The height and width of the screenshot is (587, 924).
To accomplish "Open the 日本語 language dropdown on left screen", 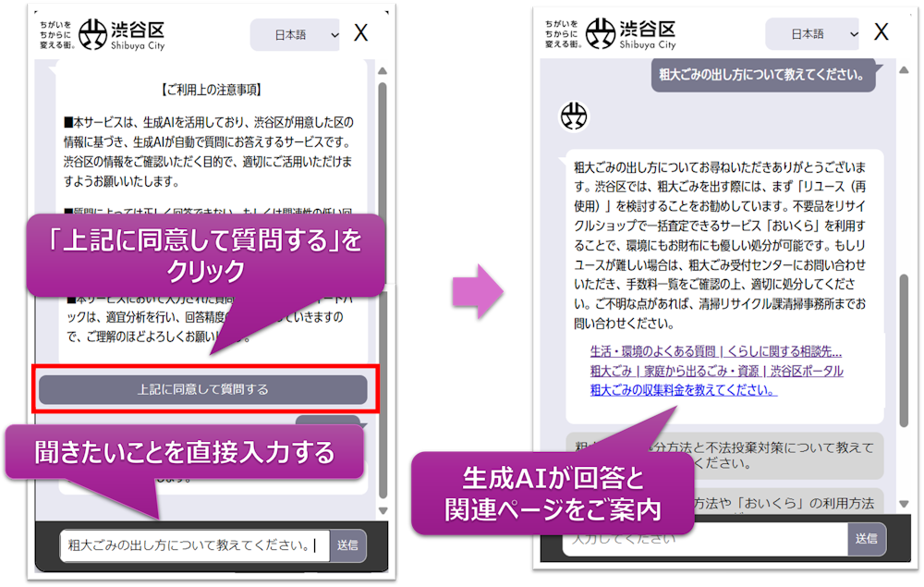I will (296, 33).
